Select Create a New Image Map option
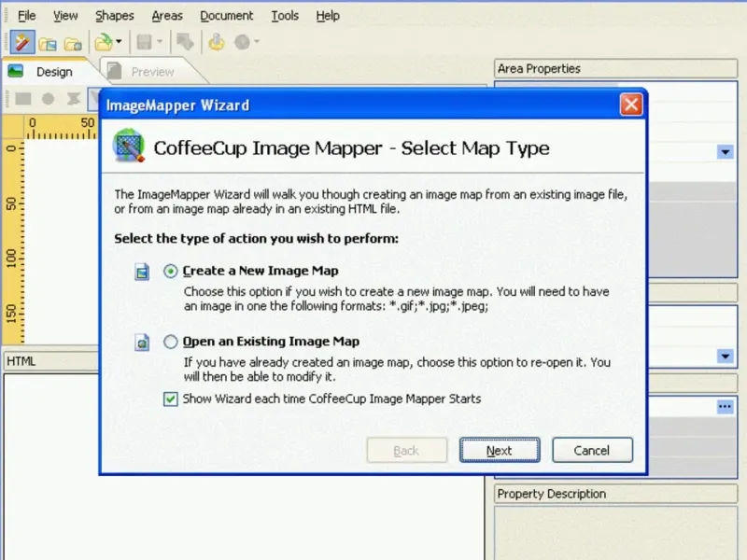The width and height of the screenshot is (747, 560). tap(171, 271)
